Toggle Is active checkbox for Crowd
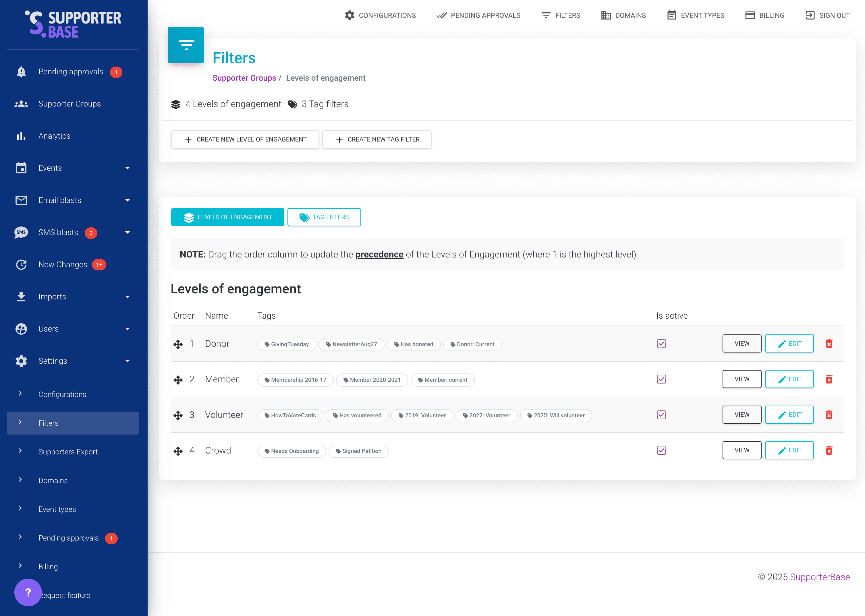This screenshot has height=616, width=865. 661,451
